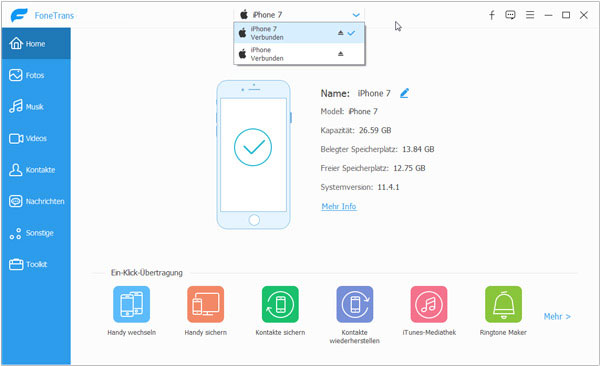Select iPhone 7 Verbunden in the device list
The height and width of the screenshot is (366, 600).
[x=299, y=33]
